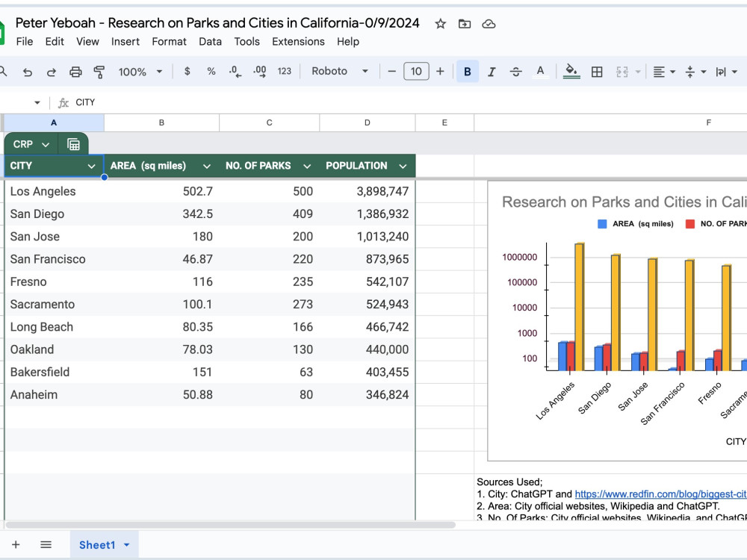Screen dimensions: 747x560
Task: Click the print icon
Action: (x=75, y=72)
